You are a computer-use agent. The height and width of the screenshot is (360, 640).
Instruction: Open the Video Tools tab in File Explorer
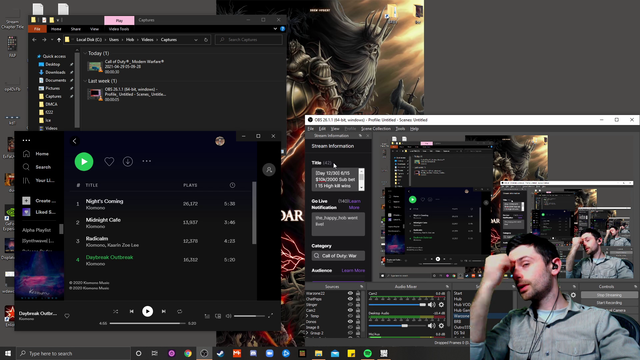(119, 29)
